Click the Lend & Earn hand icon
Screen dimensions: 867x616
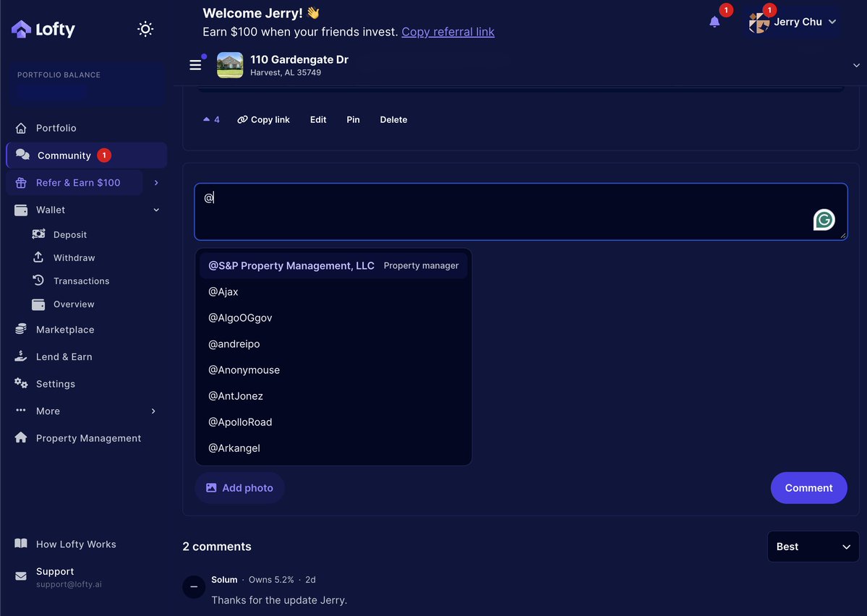click(21, 356)
